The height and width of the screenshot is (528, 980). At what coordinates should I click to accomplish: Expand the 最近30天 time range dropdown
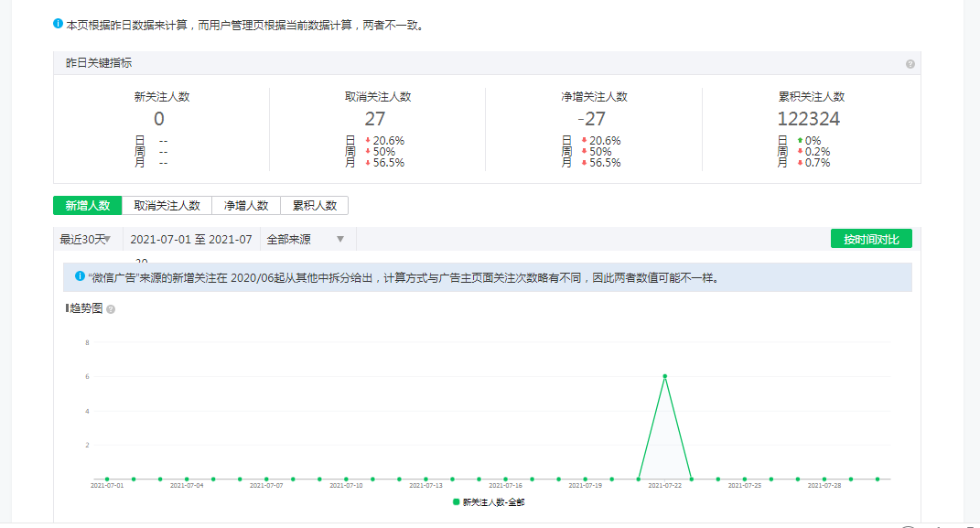(x=86, y=239)
